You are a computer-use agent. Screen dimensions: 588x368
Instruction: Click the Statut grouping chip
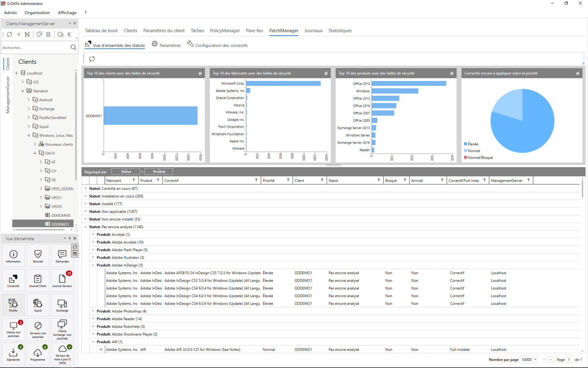126,172
